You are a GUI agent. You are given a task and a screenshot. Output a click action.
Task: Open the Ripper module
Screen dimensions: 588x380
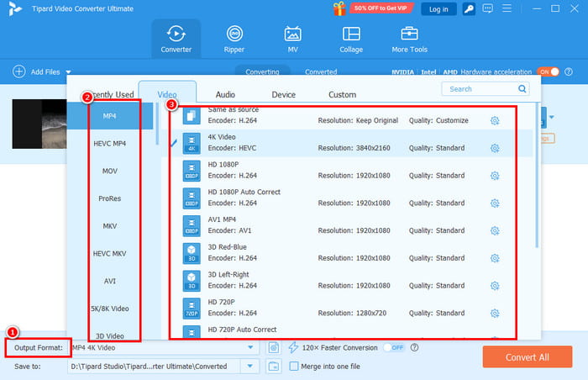(234, 39)
